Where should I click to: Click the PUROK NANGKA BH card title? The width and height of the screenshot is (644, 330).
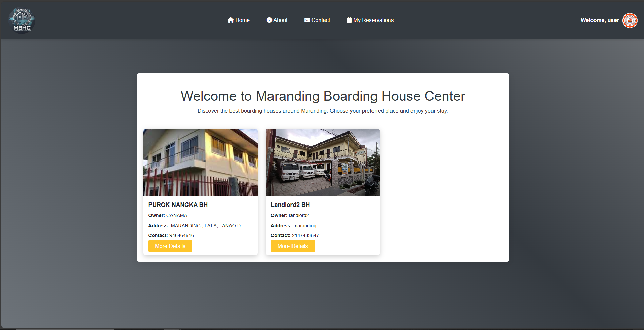[178, 205]
